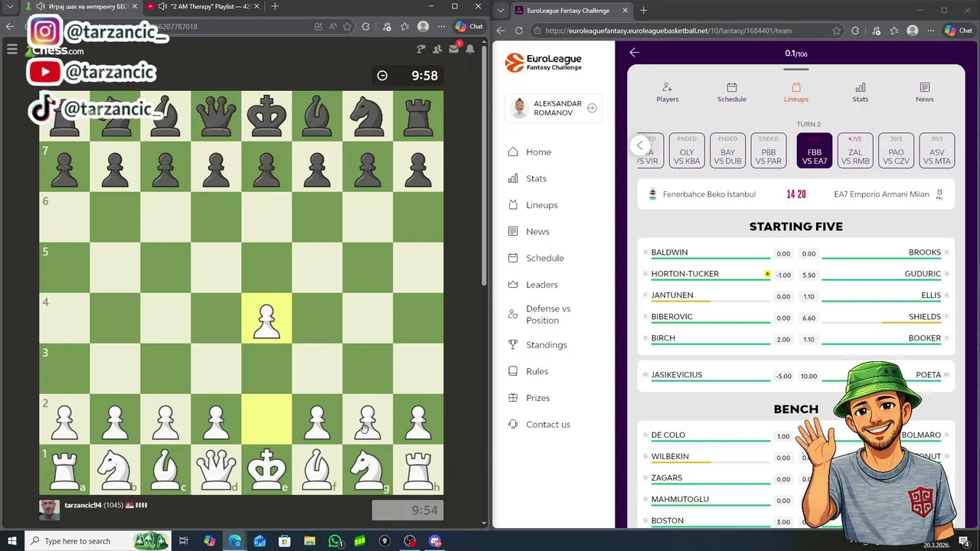Image resolution: width=980 pixels, height=551 pixels.
Task: Open Chess.com hamburger menu
Action: point(11,49)
